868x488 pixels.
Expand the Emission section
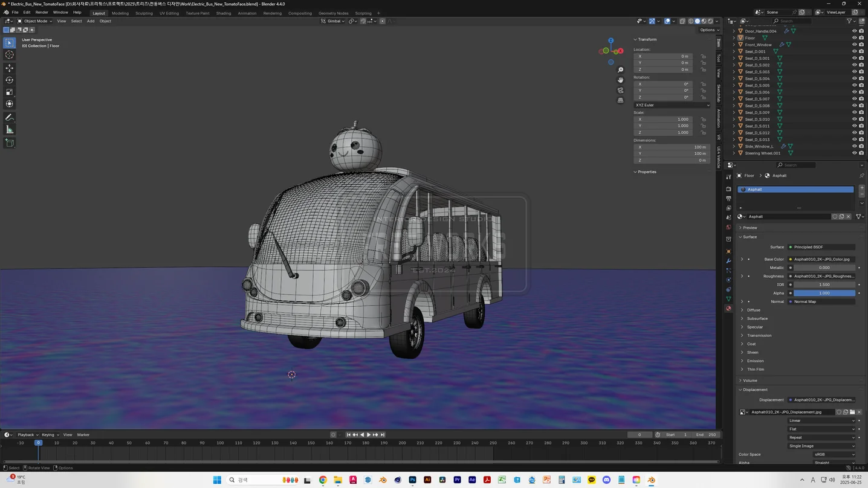(x=755, y=361)
